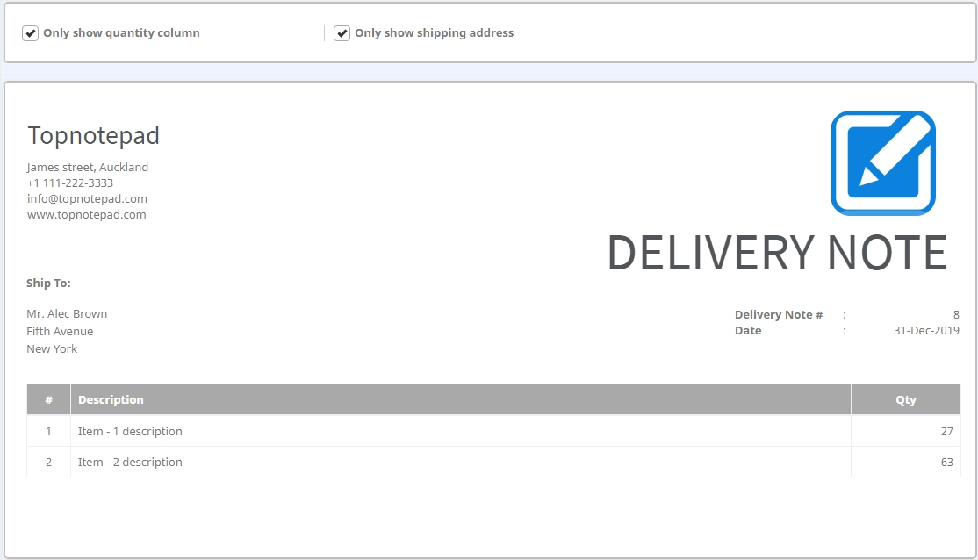Image resolution: width=978 pixels, height=560 pixels.
Task: Open the www.topnotepad.com website link
Action: click(x=86, y=214)
